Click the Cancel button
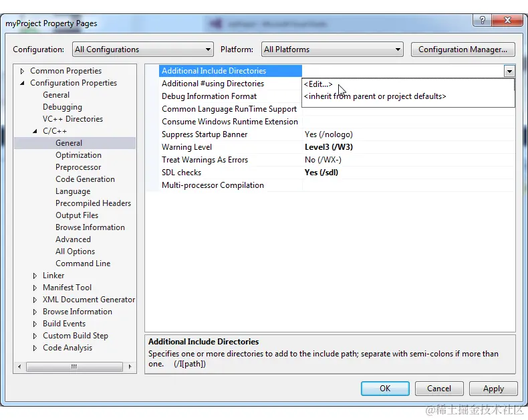Viewport: 528px width, 420px height. 439,389
